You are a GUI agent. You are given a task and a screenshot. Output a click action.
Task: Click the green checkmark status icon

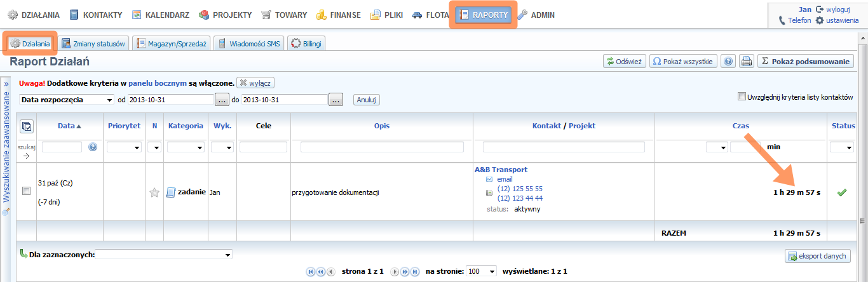(842, 192)
